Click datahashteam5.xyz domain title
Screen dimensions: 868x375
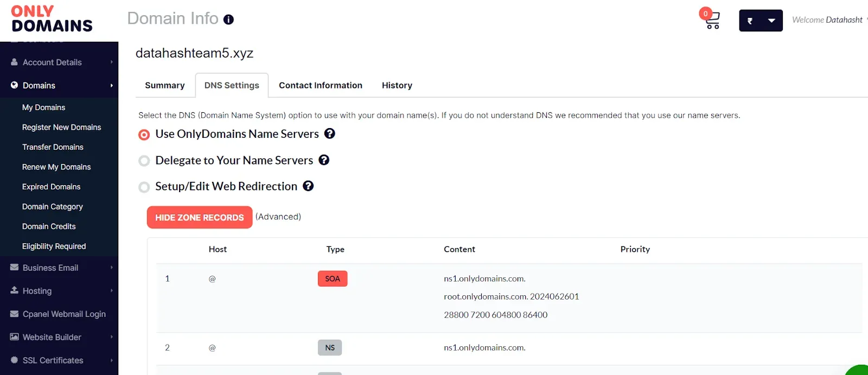point(194,53)
